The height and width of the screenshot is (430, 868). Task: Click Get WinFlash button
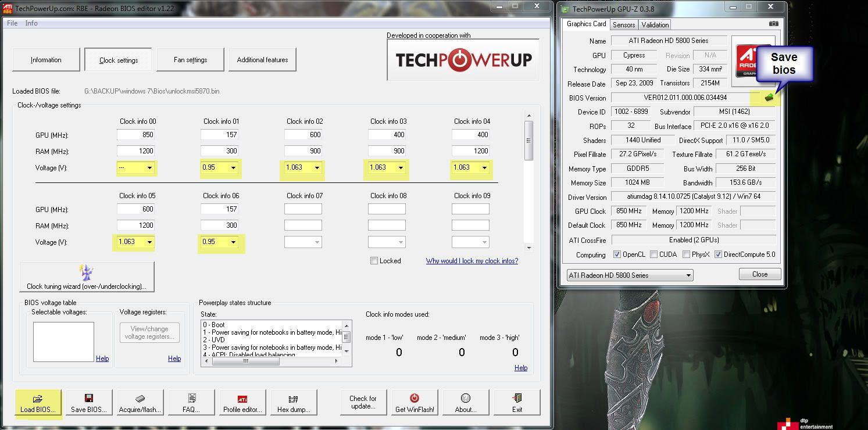[415, 402]
